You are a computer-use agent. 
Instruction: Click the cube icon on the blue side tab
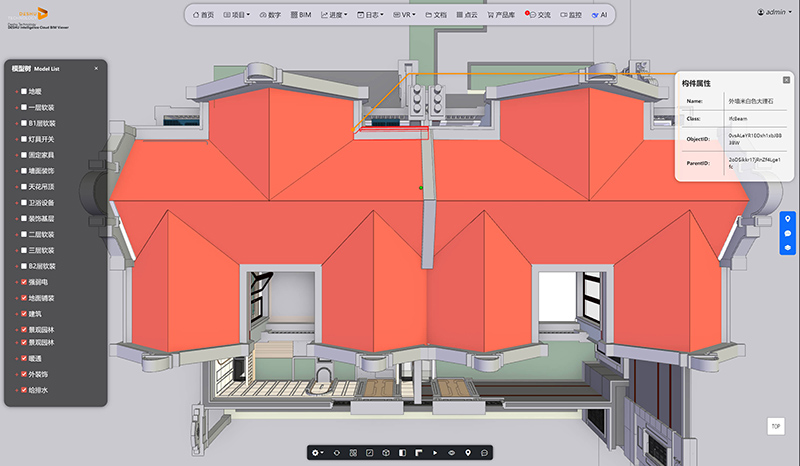pyautogui.click(x=788, y=248)
